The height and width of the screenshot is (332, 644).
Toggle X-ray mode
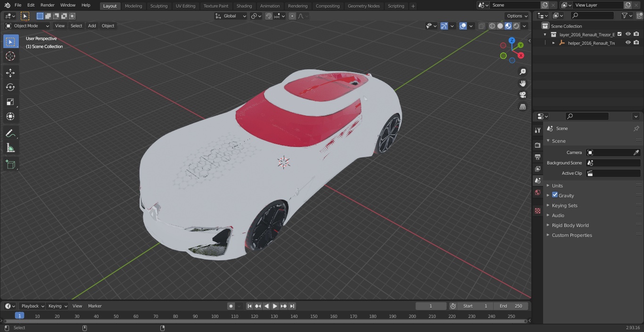pyautogui.click(x=481, y=26)
